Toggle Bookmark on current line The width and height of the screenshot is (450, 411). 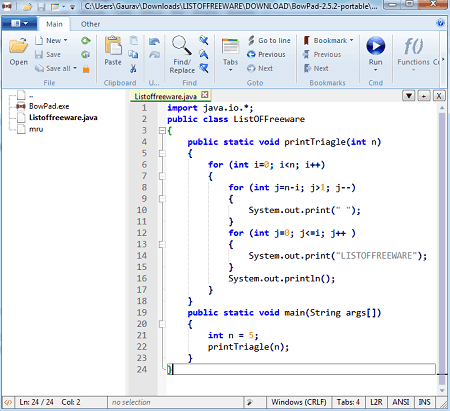(x=325, y=40)
